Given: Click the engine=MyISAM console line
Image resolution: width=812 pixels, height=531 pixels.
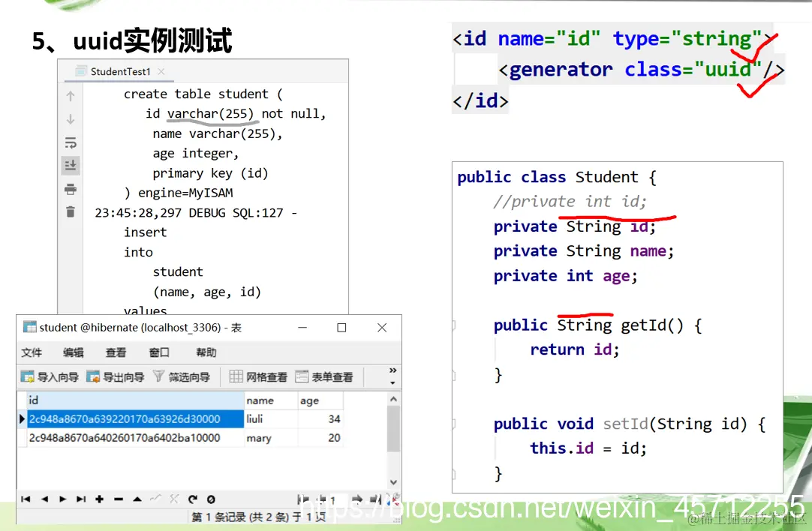Looking at the screenshot, I should coord(179,193).
